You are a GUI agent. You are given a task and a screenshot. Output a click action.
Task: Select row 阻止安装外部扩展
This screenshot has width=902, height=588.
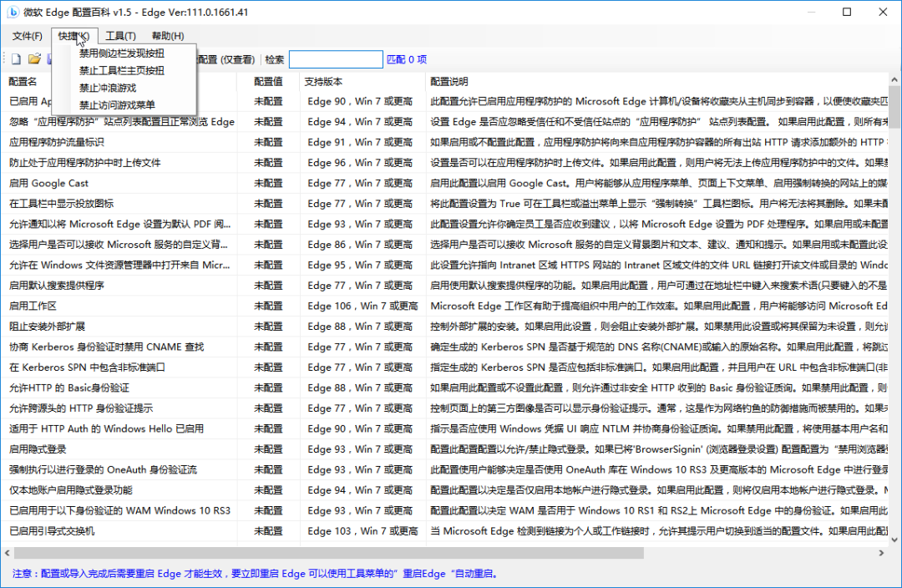(x=444, y=327)
